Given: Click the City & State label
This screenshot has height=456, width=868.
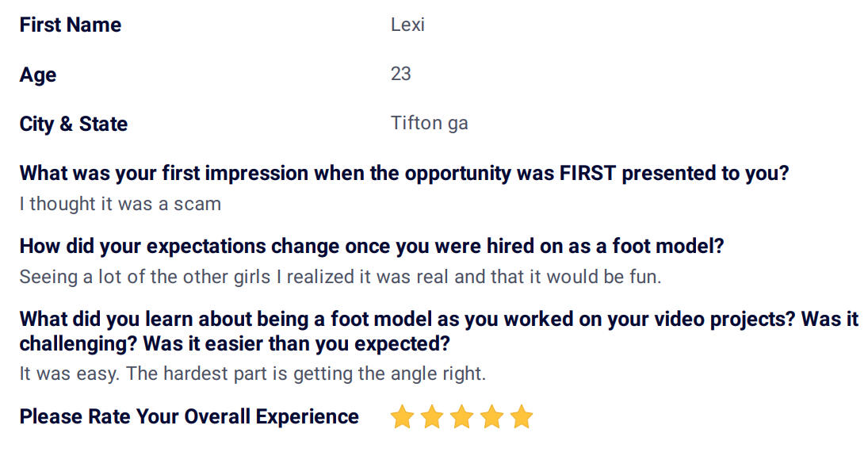Looking at the screenshot, I should point(74,124).
